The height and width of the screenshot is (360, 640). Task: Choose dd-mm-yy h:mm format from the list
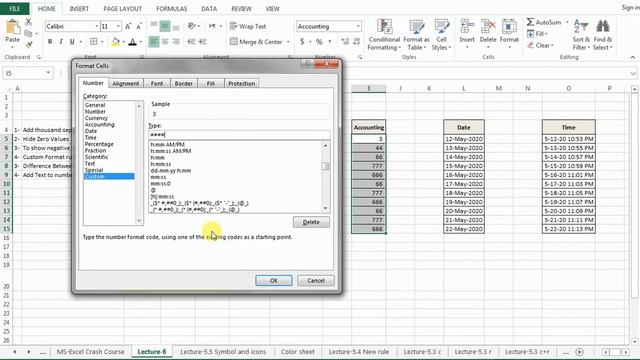coord(171,171)
